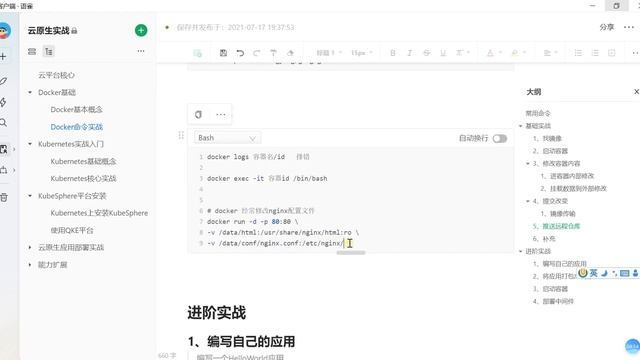Jump to outline item 5 under 基础实战
The width and height of the screenshot is (640, 360).
click(x=556, y=226)
